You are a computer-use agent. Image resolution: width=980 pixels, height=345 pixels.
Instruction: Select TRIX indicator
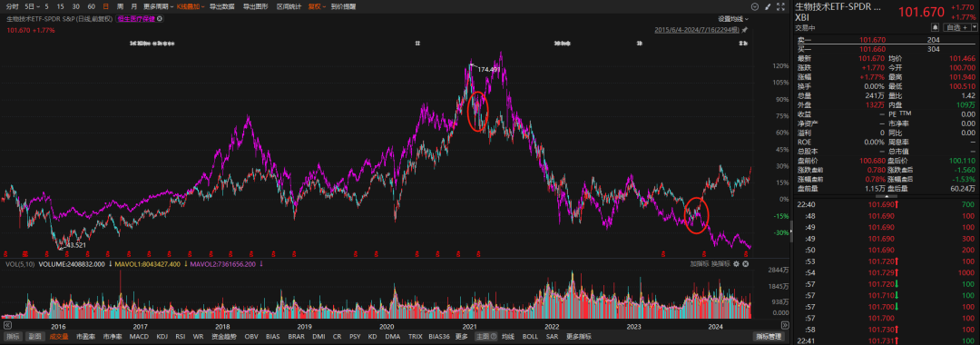click(415, 336)
